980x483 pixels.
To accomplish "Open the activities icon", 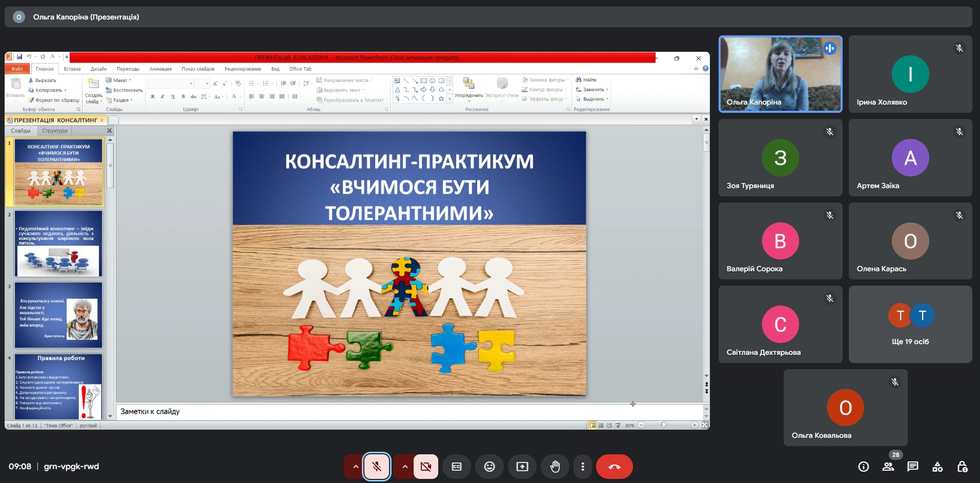I will (937, 467).
